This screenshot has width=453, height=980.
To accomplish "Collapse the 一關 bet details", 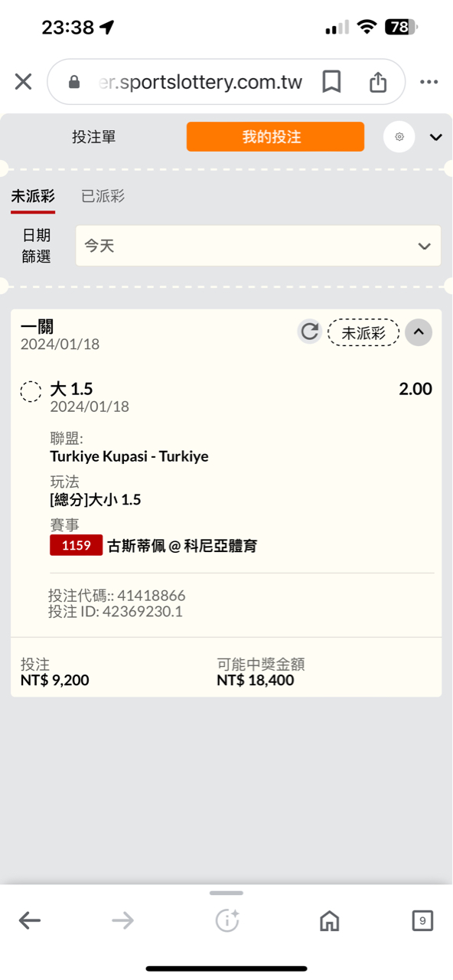I will click(419, 332).
